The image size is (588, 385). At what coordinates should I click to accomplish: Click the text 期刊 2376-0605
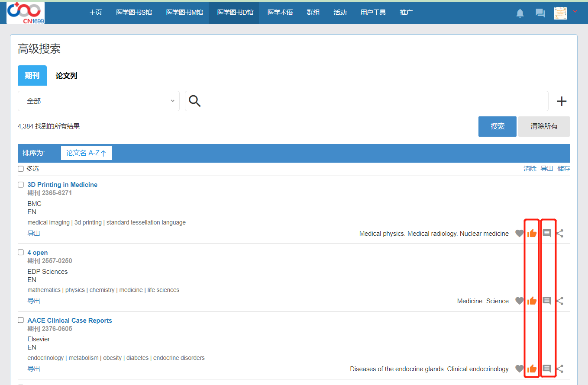50,329
